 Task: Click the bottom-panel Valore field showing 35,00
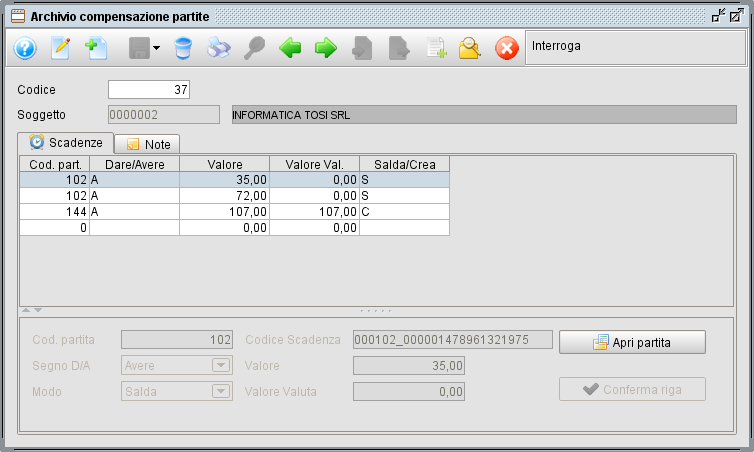pyautogui.click(x=409, y=365)
